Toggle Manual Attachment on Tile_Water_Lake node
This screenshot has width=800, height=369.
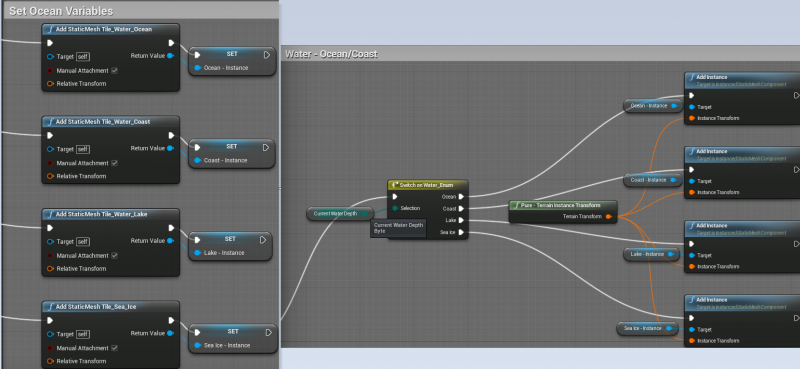click(114, 256)
